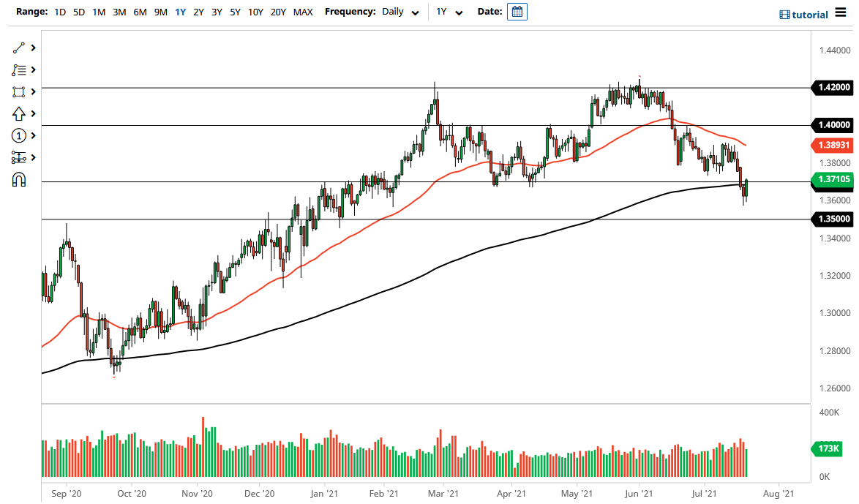Open the date picker calendar icon

click(517, 12)
